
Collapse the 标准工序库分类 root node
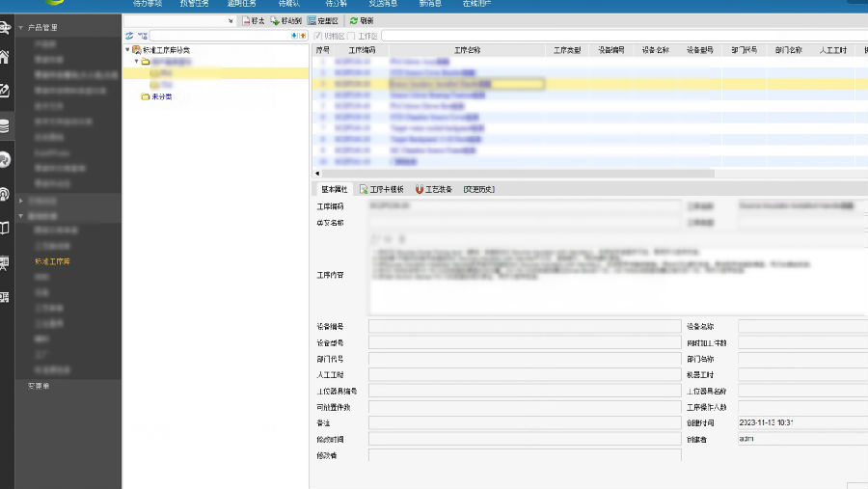(127, 50)
